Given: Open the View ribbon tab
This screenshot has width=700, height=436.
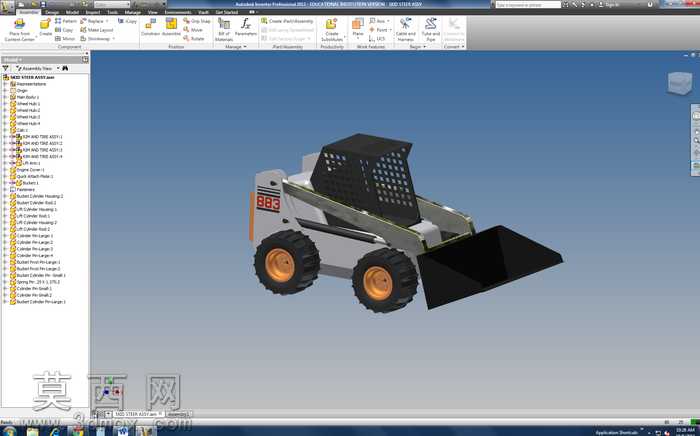Looking at the screenshot, I should (x=152, y=12).
